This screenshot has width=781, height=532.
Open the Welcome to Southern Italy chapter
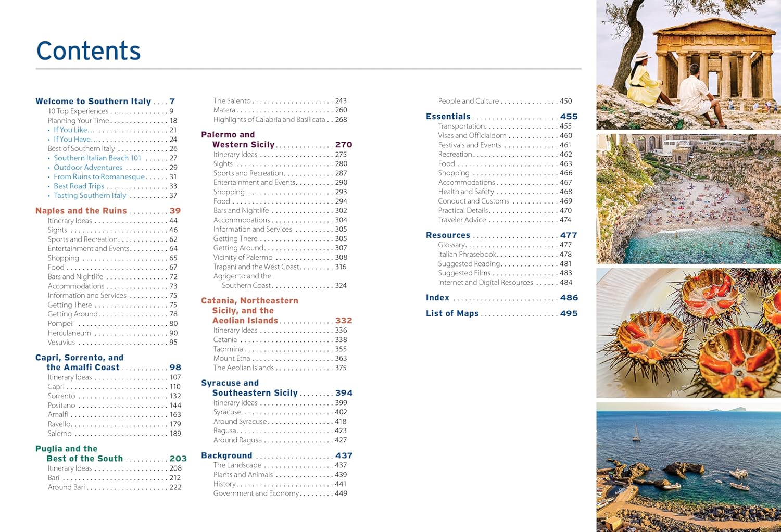pos(93,102)
